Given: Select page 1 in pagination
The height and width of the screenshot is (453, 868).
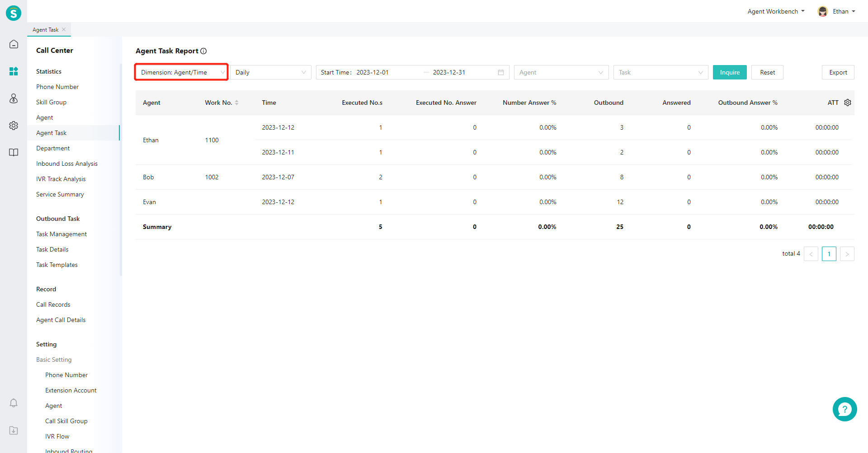Looking at the screenshot, I should tap(829, 254).
